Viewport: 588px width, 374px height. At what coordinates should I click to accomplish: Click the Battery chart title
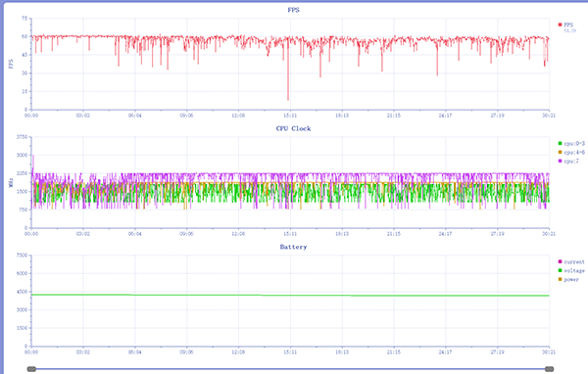tap(293, 247)
